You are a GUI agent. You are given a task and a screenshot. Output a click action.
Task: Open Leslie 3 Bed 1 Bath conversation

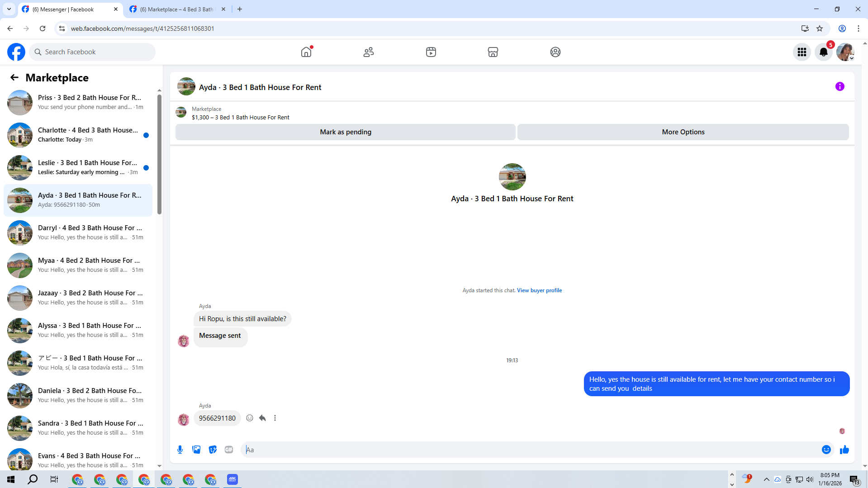click(x=78, y=167)
